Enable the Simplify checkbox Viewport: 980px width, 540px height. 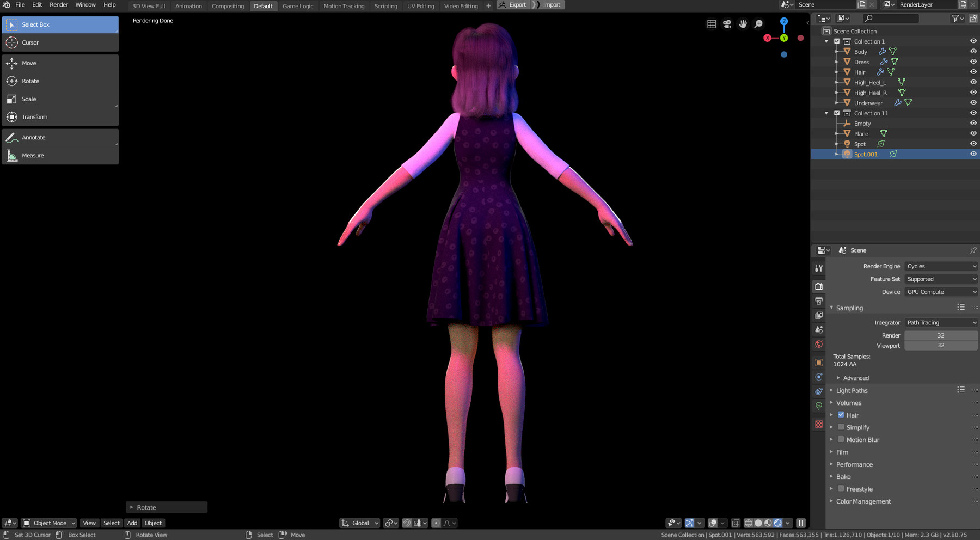tap(841, 427)
